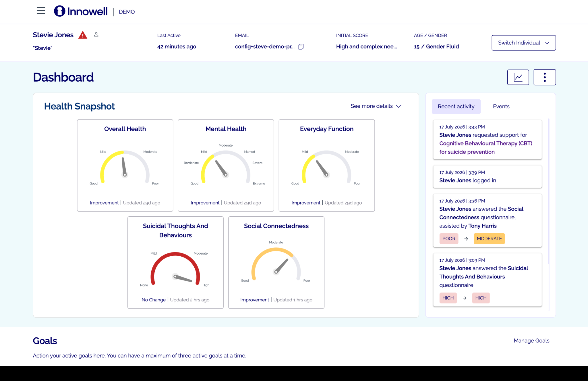Click the High and complex nee... initial score
588x381 pixels.
[x=367, y=47]
